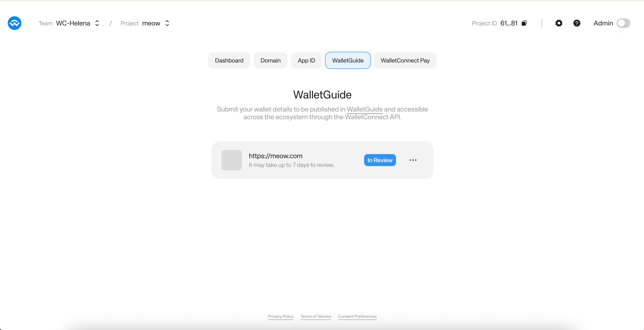Screen dimensions: 644x330
Task: Click the WalletGuide page heading
Action: (322, 95)
